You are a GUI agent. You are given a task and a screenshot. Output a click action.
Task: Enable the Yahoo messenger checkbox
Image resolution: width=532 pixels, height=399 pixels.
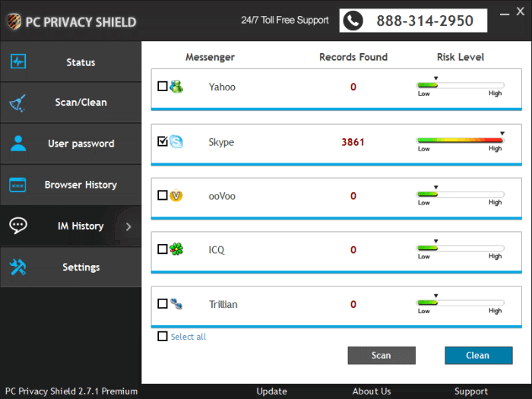coord(163,86)
